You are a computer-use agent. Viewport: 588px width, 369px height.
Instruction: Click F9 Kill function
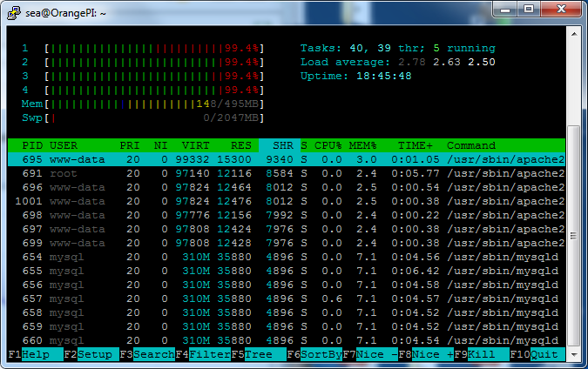click(x=482, y=354)
